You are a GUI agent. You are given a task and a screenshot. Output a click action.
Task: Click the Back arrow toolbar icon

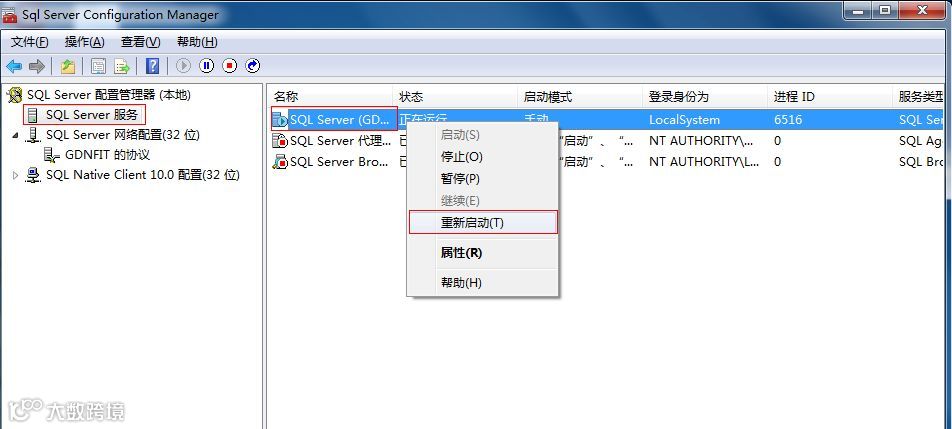14,66
